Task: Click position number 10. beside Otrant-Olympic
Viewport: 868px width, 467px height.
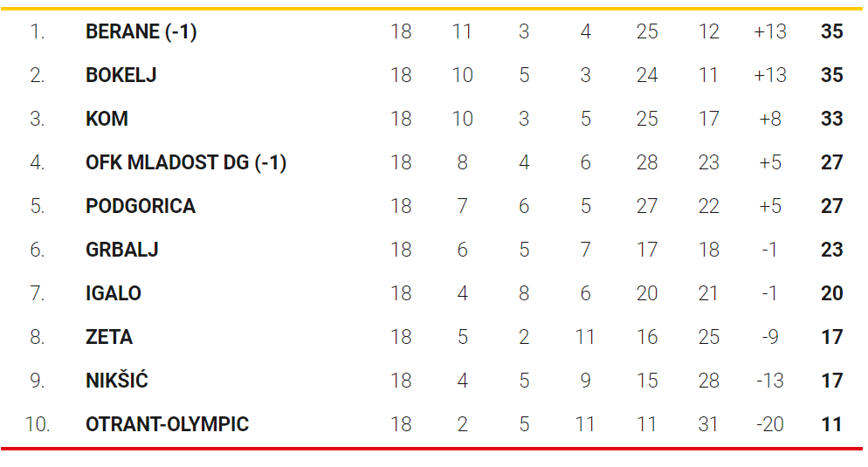Action: [38, 424]
